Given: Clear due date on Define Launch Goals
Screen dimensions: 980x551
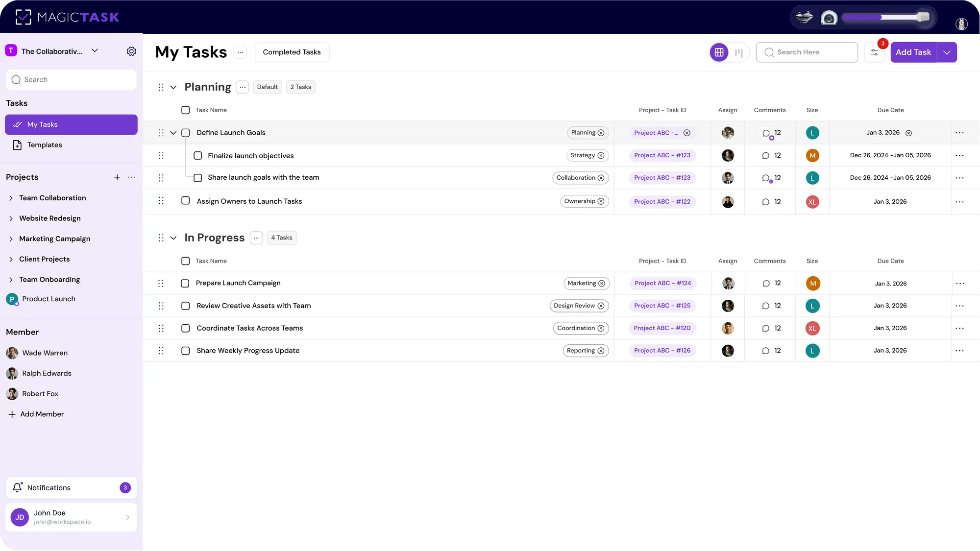Looking at the screenshot, I should [908, 133].
